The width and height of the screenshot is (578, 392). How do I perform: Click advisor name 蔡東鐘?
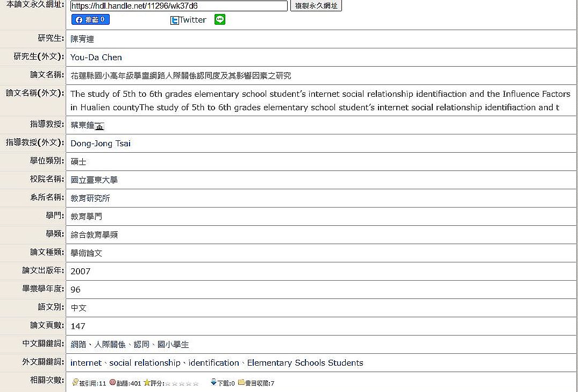(82, 125)
